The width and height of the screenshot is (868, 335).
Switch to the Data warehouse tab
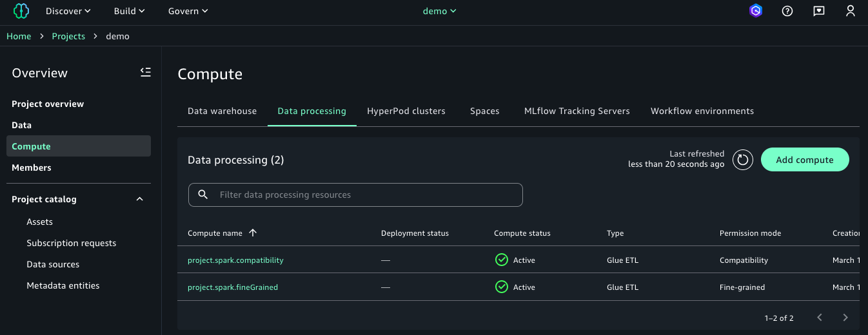coord(222,111)
